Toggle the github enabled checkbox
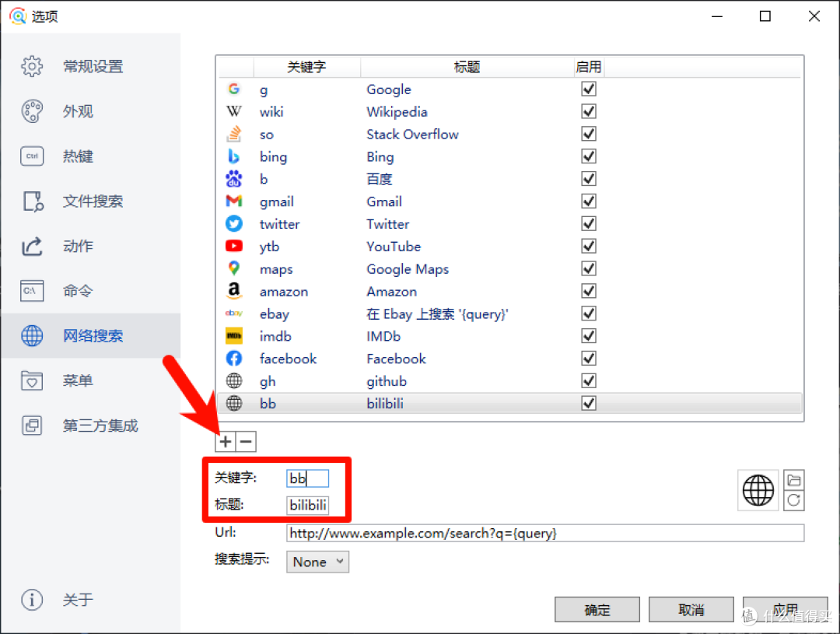This screenshot has width=840, height=634. 589,381
